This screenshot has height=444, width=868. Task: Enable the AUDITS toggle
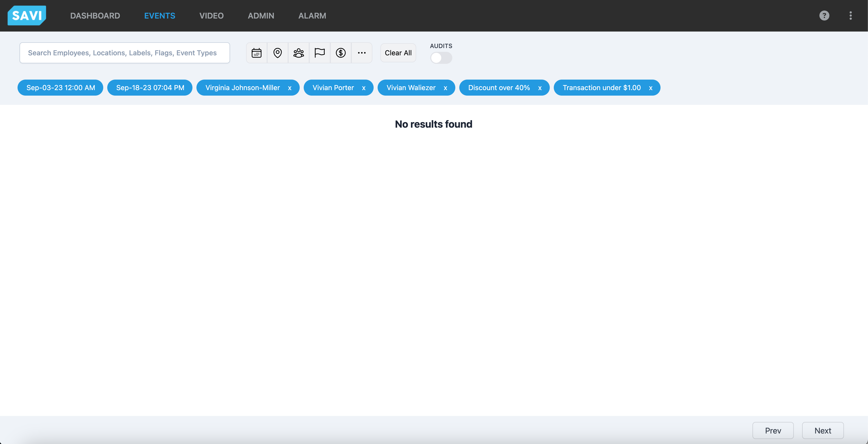pos(441,58)
